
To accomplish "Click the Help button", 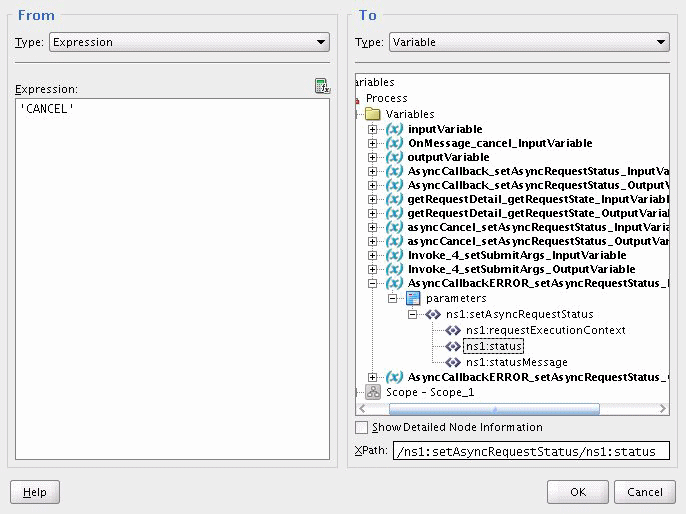I will point(35,492).
